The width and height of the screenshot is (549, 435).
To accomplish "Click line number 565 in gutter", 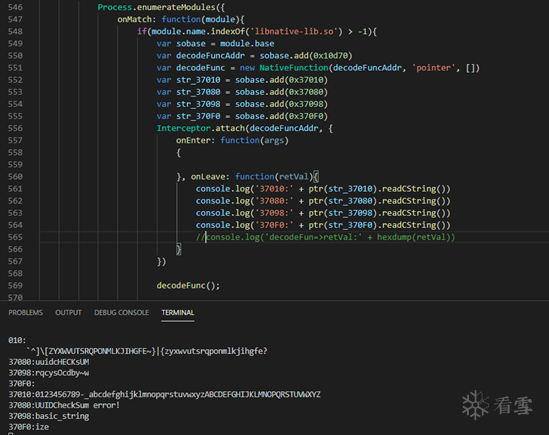I will 15,237.
